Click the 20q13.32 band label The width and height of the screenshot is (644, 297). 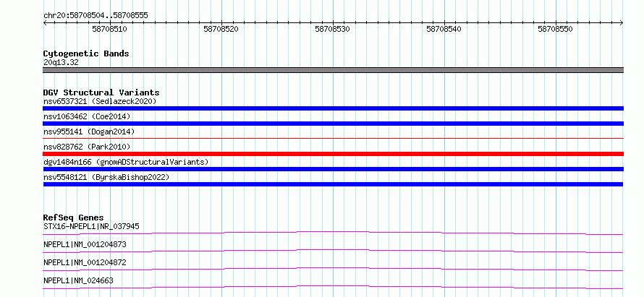tap(61, 63)
